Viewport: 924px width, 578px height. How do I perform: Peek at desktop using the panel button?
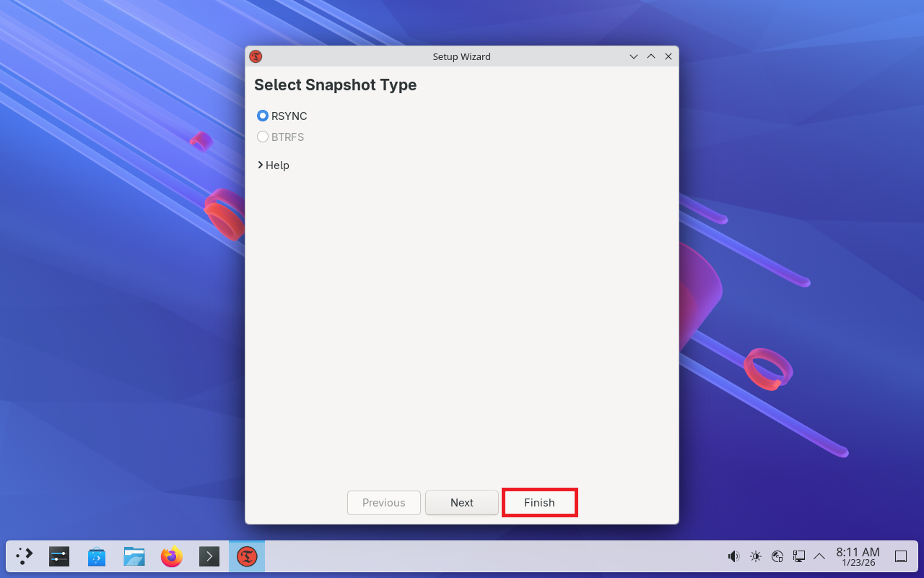[x=901, y=556]
